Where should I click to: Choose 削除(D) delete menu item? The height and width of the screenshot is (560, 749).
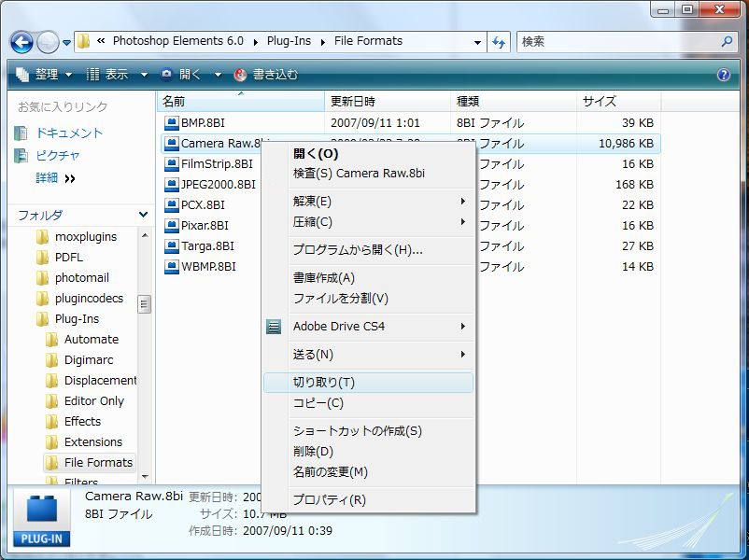point(368,452)
